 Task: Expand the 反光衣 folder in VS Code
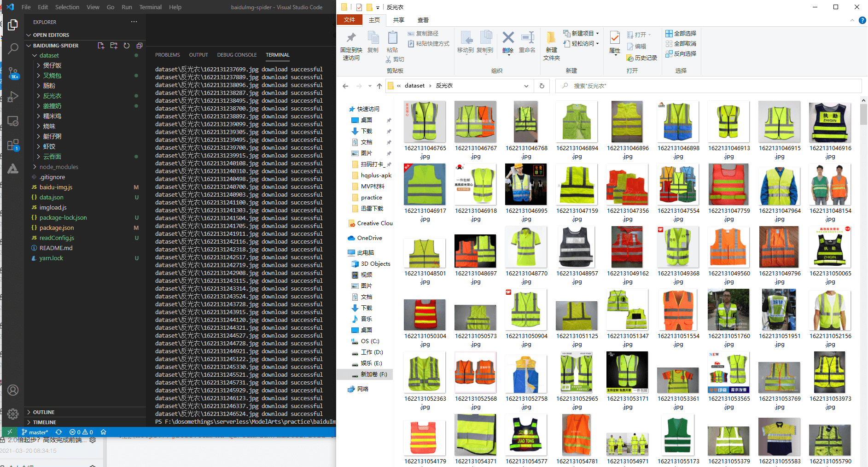pyautogui.click(x=52, y=95)
